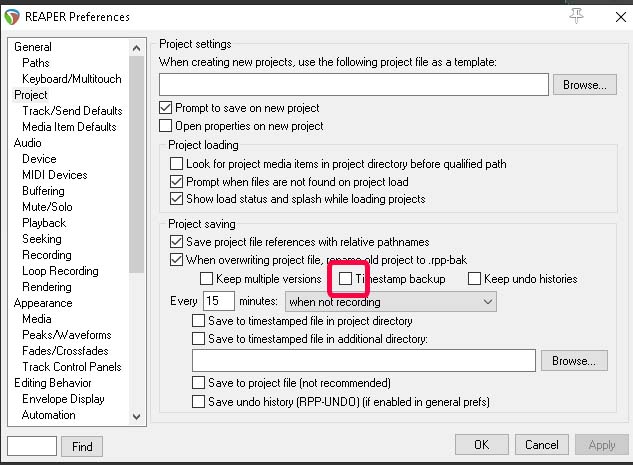This screenshot has width=633, height=465.
Task: Enable Timestamp backup checkbox
Action: [345, 279]
